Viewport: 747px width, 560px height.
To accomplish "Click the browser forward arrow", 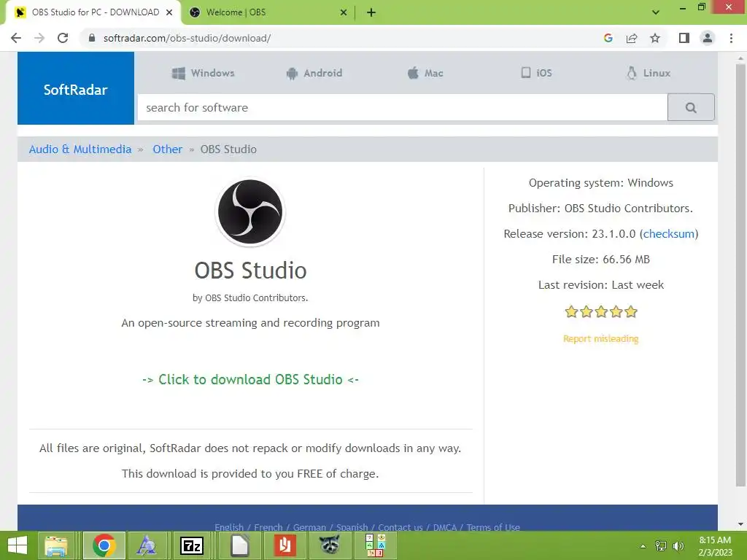I will (39, 38).
